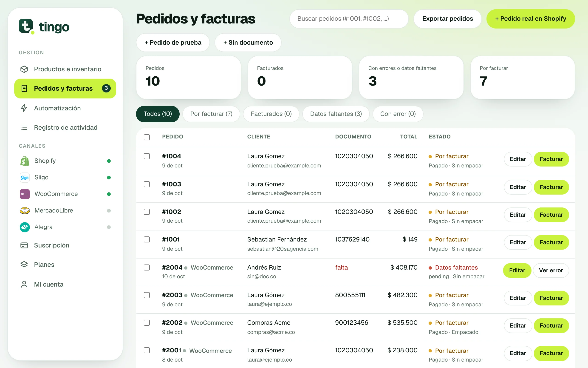Screen dimensions: 588x368
Task: Switch to the Por facturar (7) tab
Action: click(x=211, y=114)
